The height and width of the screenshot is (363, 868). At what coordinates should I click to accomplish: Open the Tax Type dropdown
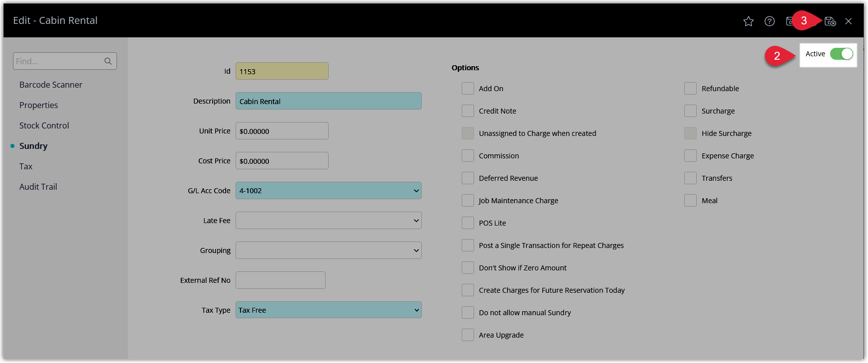[x=329, y=310]
